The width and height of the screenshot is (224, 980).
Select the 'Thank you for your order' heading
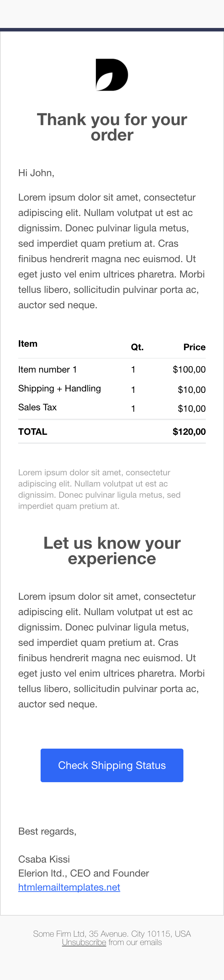click(112, 127)
